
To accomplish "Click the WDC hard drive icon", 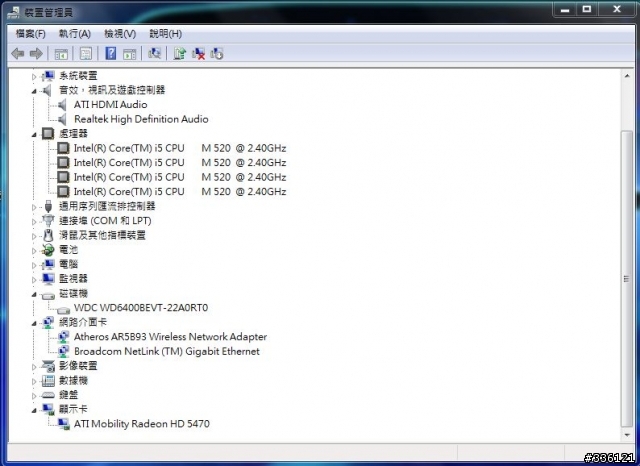I will (x=63, y=309).
